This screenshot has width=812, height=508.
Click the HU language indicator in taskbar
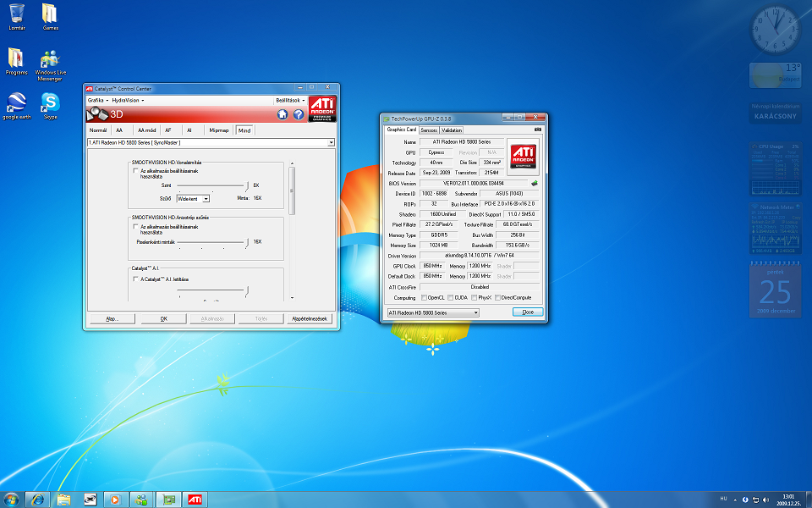[x=723, y=499]
